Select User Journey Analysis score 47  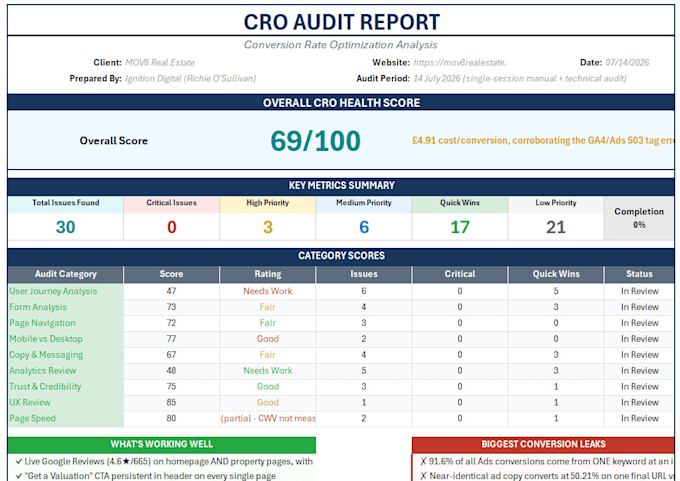click(171, 291)
